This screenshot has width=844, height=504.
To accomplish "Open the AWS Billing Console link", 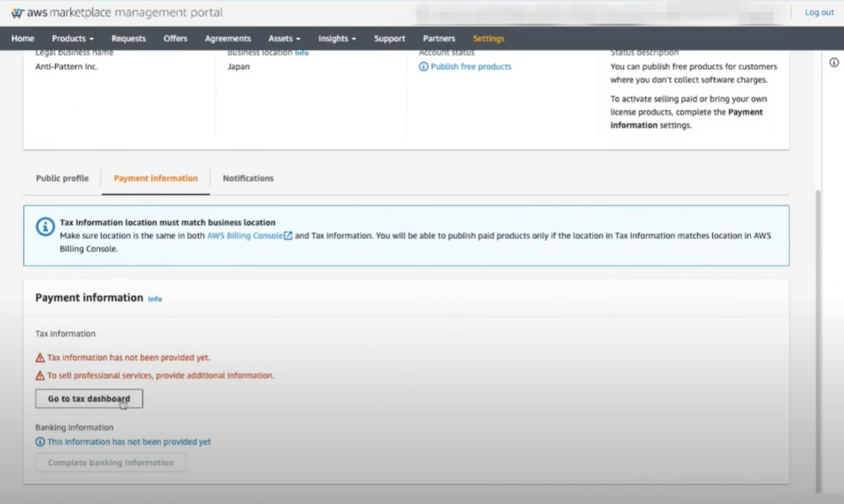I will click(x=245, y=236).
